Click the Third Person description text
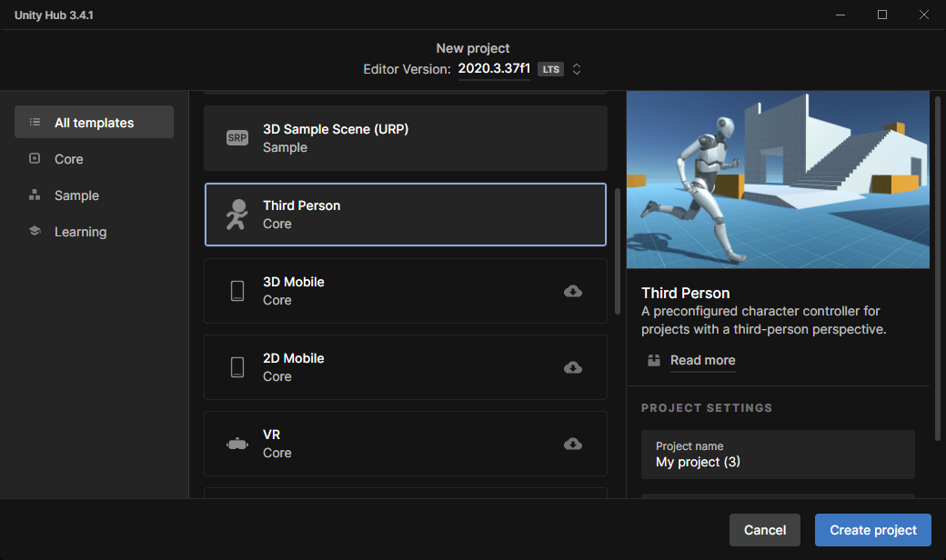 point(764,320)
